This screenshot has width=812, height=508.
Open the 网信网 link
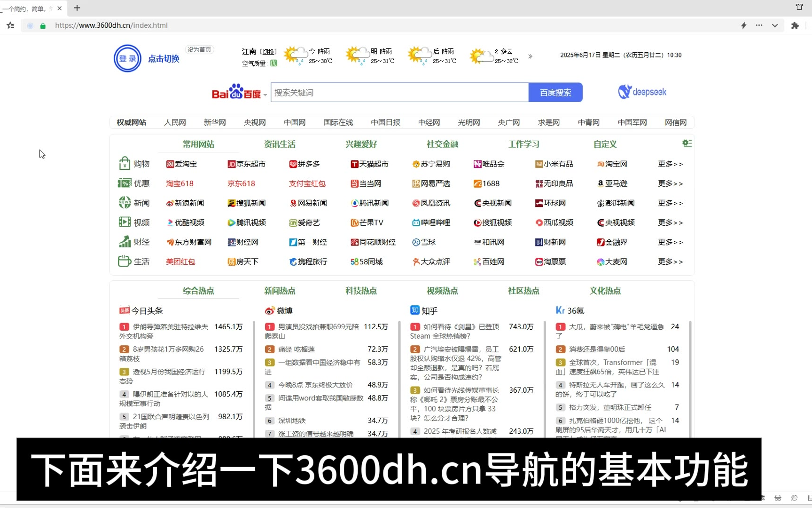[676, 122]
